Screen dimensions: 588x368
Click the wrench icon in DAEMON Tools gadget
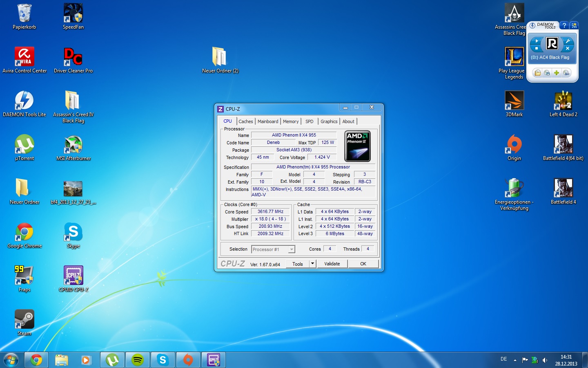pos(568,41)
